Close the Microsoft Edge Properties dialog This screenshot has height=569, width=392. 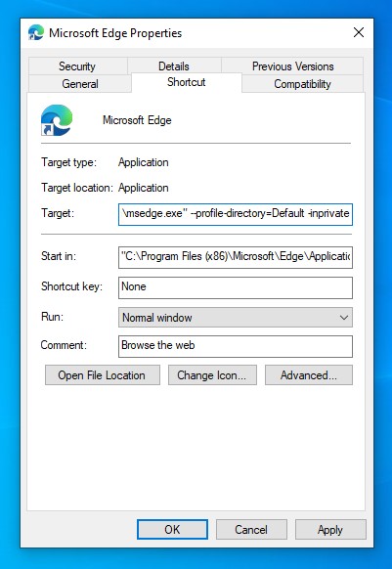pyautogui.click(x=359, y=32)
